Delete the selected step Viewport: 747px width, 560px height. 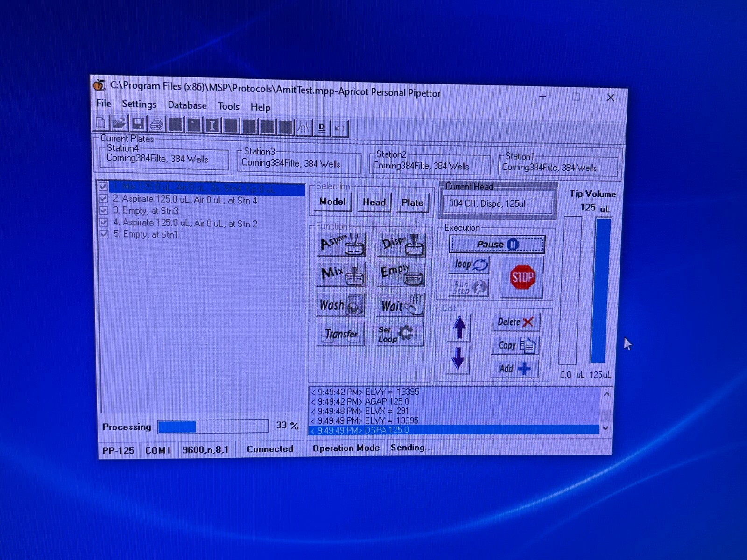(x=515, y=322)
